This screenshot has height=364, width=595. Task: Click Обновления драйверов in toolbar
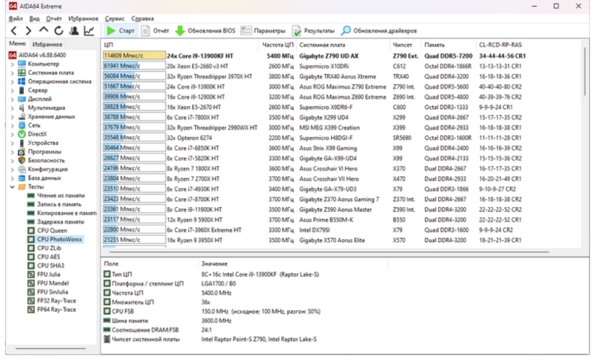379,31
